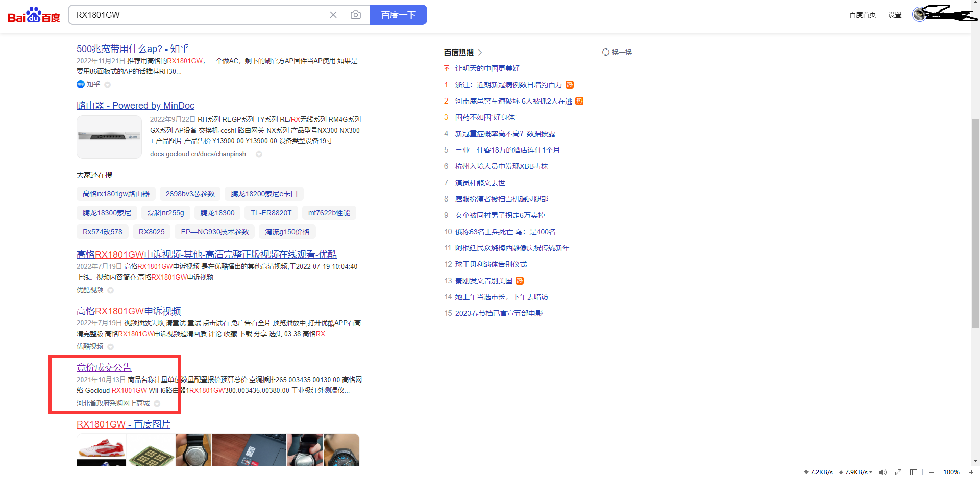The height and width of the screenshot is (477, 980).
Task: Select related search 腾龙18300索尼
Action: [107, 213]
